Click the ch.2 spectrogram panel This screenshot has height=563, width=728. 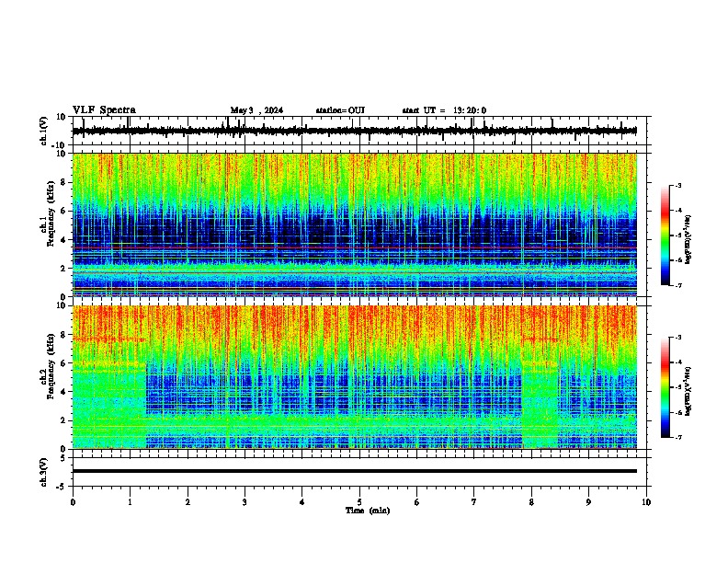point(354,377)
